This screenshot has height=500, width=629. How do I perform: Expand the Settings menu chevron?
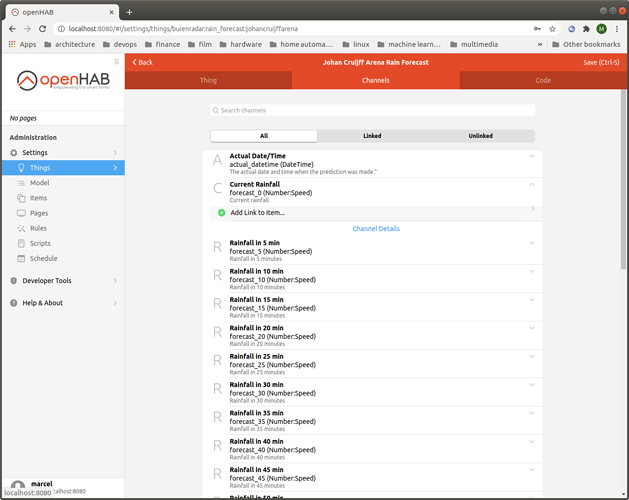[x=115, y=152]
